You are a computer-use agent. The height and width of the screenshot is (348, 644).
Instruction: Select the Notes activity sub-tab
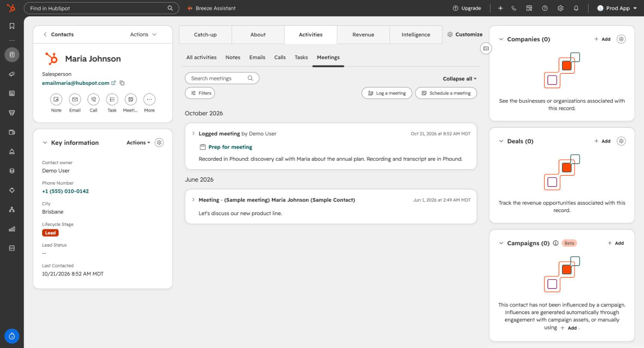point(233,57)
